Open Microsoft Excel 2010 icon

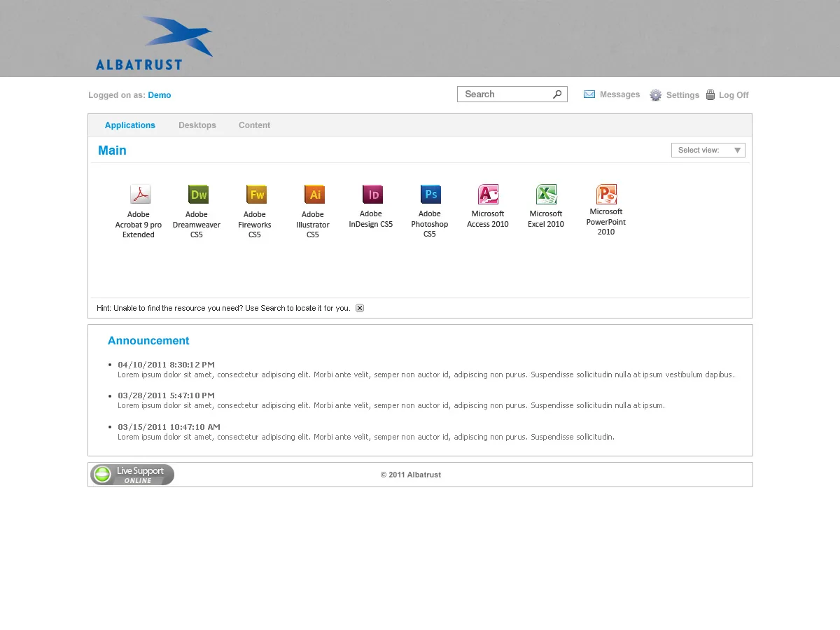pos(547,194)
